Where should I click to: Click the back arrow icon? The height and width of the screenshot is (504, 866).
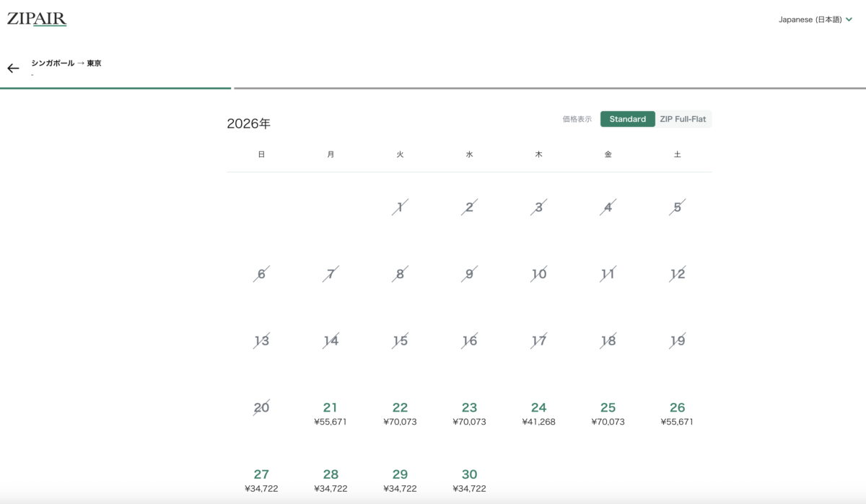tap(13, 68)
